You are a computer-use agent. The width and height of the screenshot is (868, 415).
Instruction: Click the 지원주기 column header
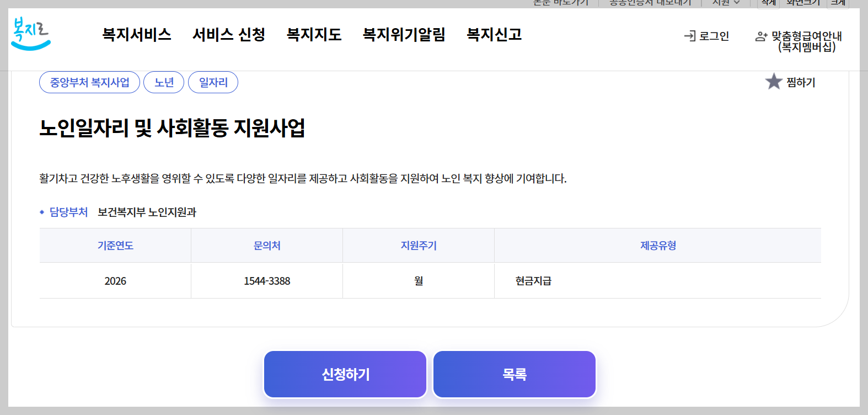tap(419, 246)
